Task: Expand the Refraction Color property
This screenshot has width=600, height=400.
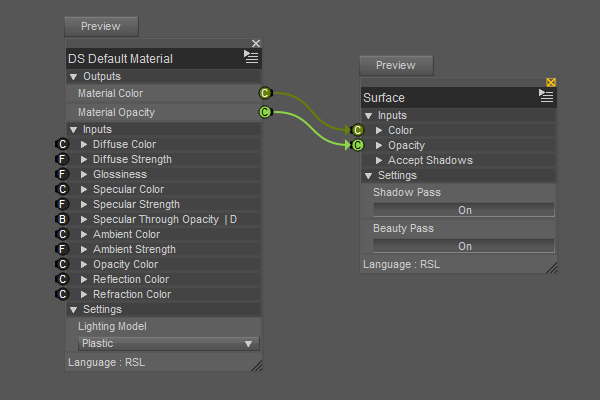Action: point(84,294)
